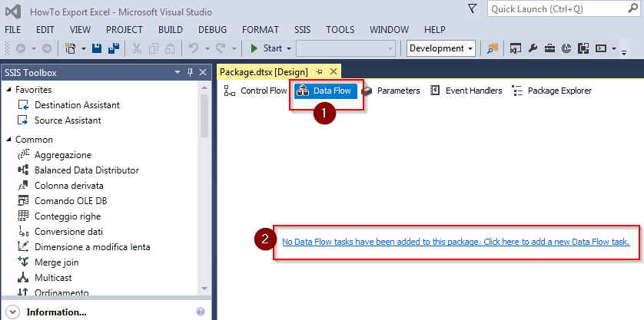Click link to add new Data Flow task
This screenshot has height=320, width=644.
coord(456,242)
